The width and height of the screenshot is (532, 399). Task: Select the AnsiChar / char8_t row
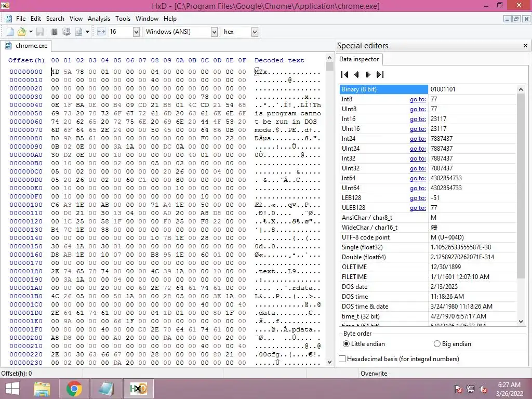[x=428, y=218]
